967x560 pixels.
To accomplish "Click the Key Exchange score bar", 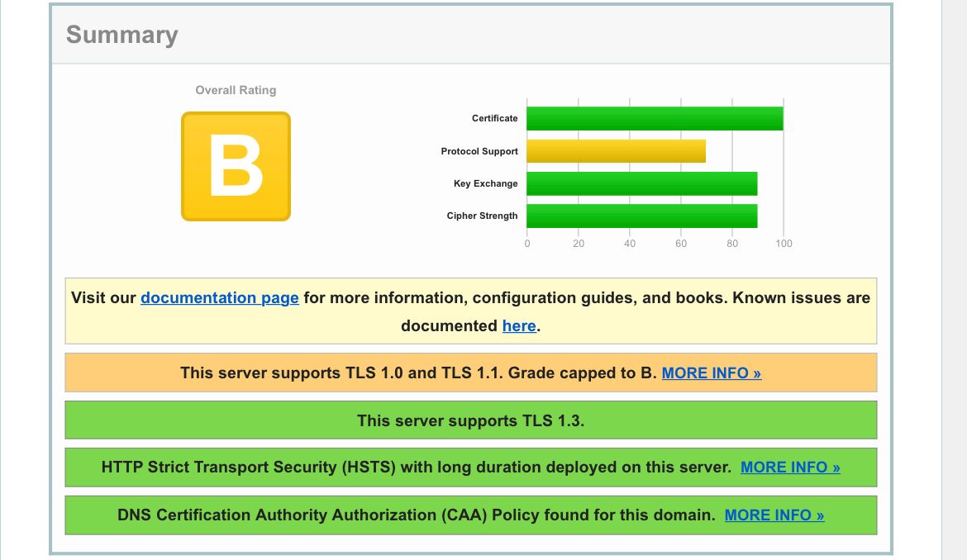I will click(641, 183).
